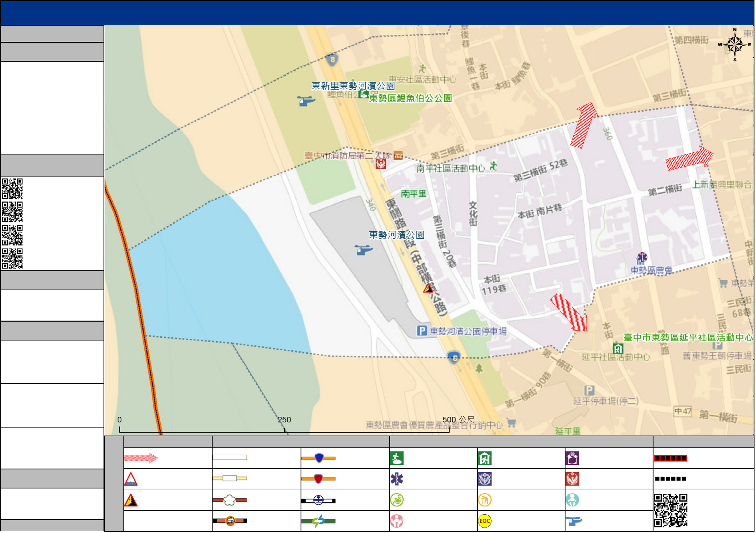Click the green evacuation runner legend icon

coord(397,458)
